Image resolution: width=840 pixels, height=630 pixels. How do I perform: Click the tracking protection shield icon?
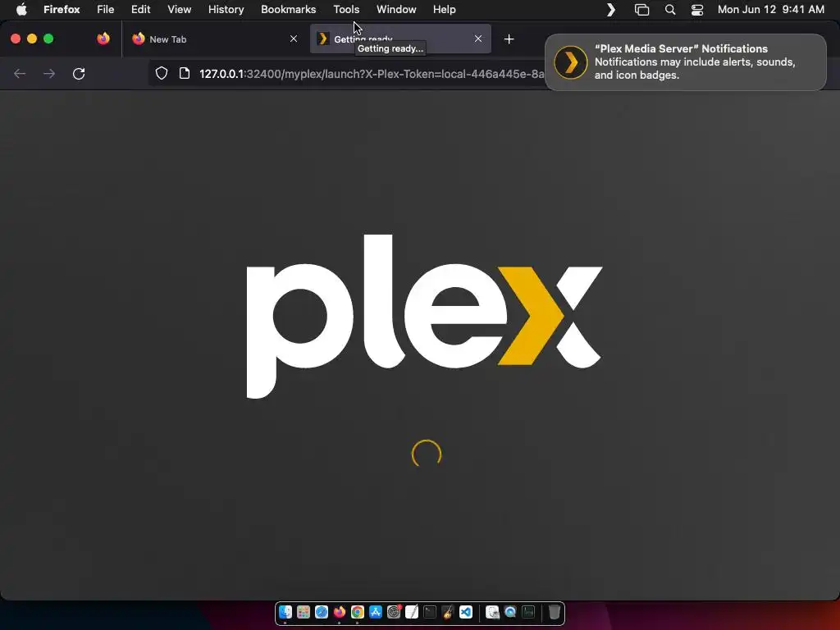click(162, 73)
